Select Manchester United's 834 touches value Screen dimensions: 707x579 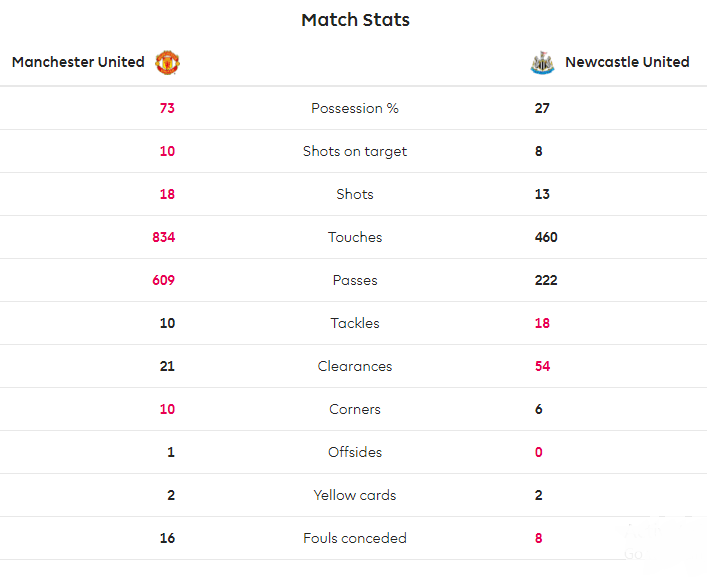(164, 237)
